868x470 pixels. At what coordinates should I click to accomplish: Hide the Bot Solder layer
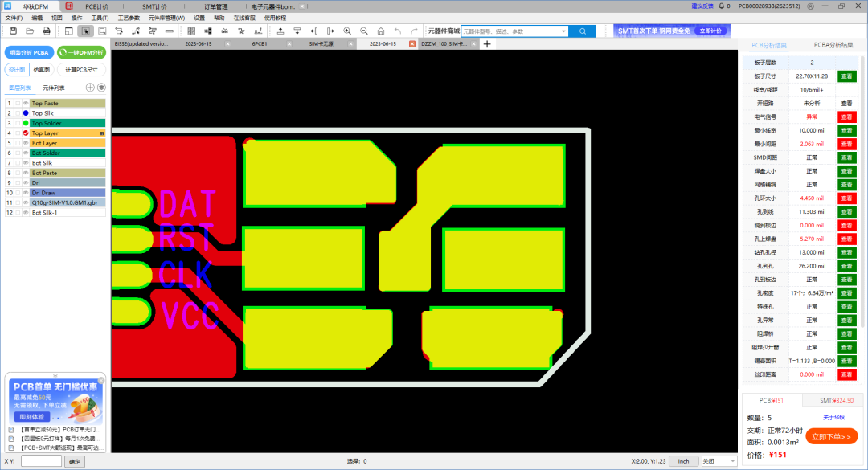(25, 153)
